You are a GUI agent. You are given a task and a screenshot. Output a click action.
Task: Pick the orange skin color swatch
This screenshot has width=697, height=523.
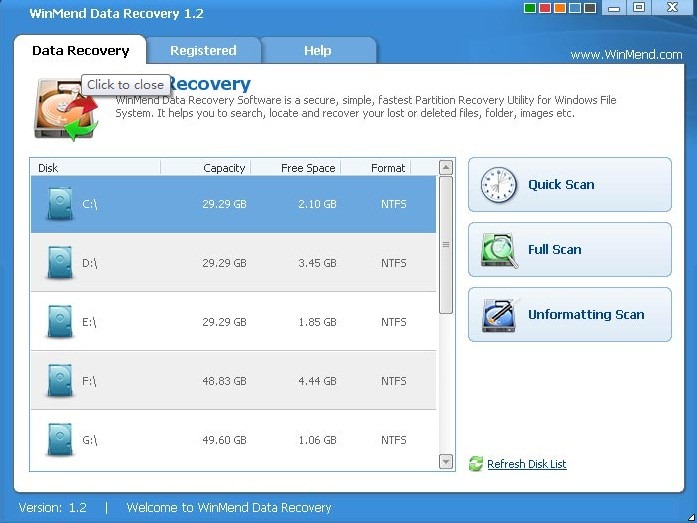(x=560, y=8)
